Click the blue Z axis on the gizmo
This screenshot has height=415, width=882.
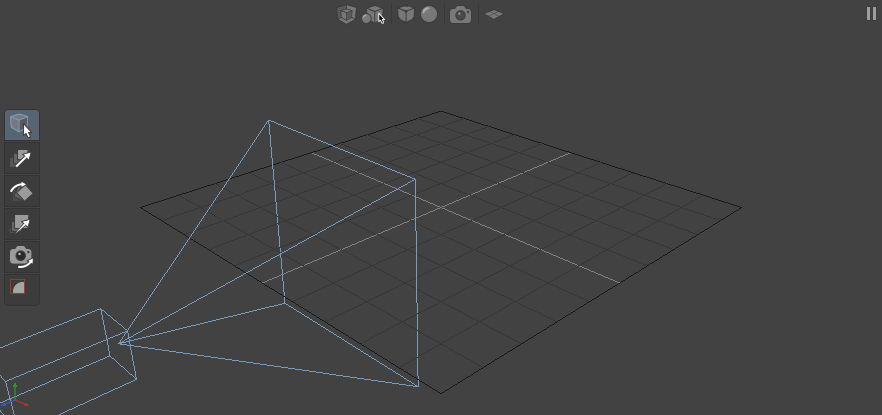[6, 406]
